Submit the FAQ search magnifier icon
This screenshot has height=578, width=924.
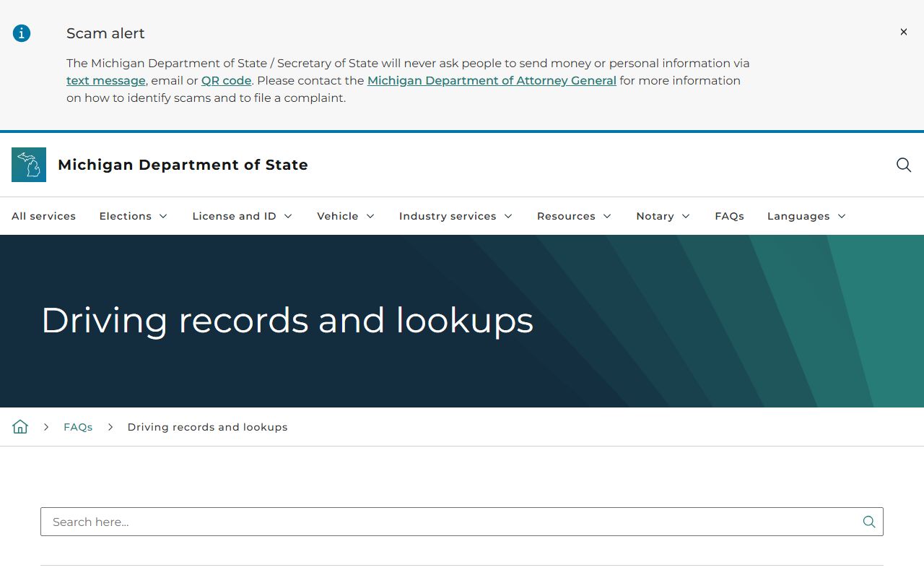tap(869, 522)
